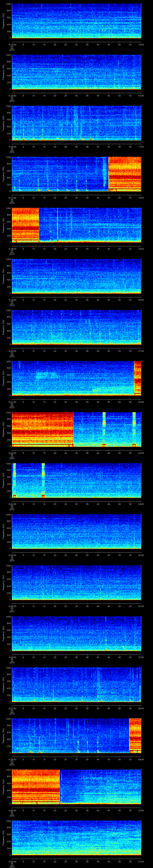Viewport: 153px width, 868px height.
Task: Click the '9:16:00' time axis label
Action: point(12,147)
